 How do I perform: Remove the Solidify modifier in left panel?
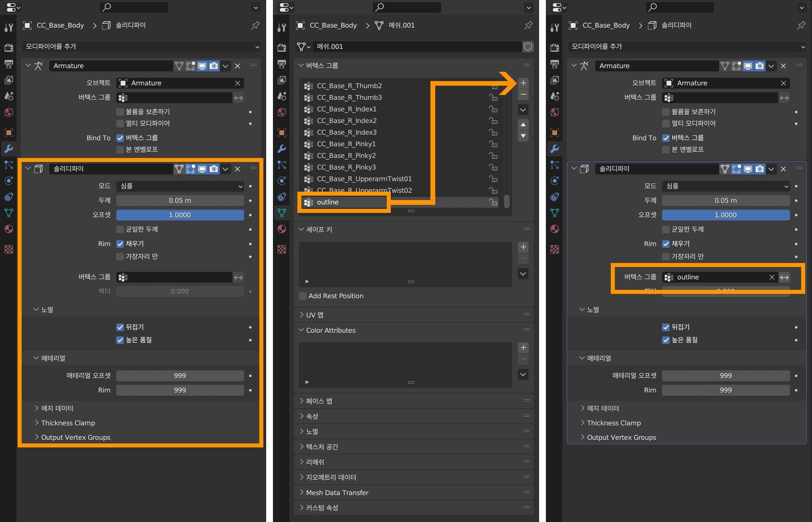coord(238,169)
